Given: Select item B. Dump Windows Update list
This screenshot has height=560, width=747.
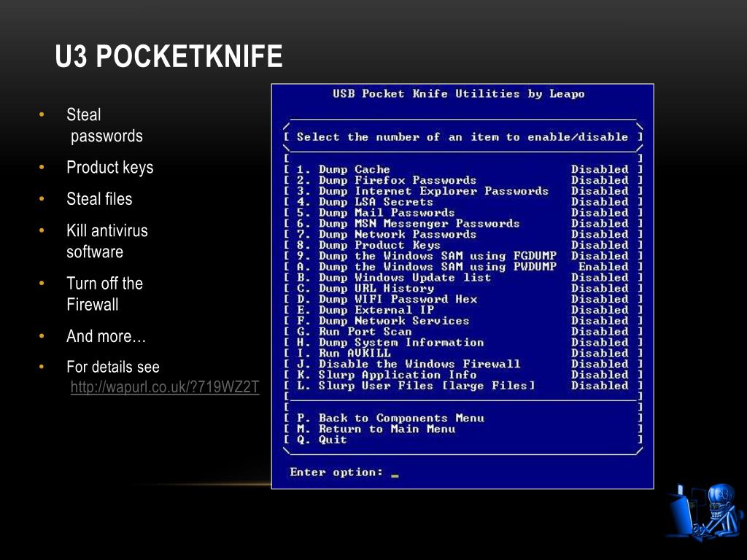Looking at the screenshot, I should pyautogui.click(x=393, y=278).
